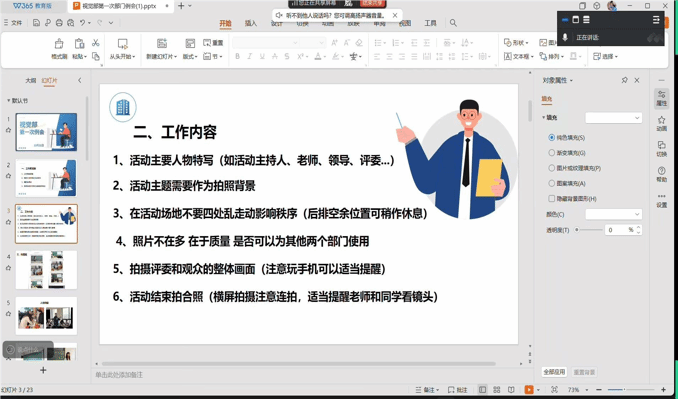The height and width of the screenshot is (399, 678).
Task: Switch to the Outline tab in slide panel
Action: (30, 80)
